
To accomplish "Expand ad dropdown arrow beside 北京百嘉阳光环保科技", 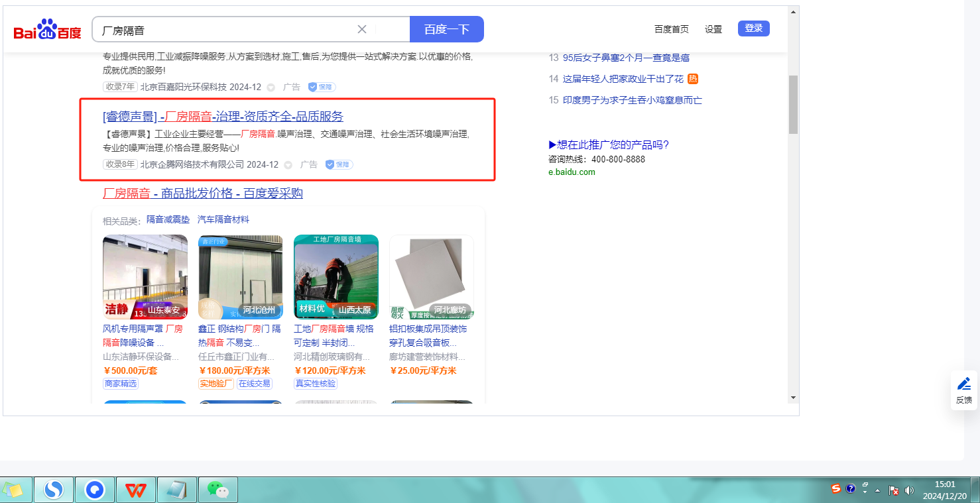I will (x=271, y=87).
